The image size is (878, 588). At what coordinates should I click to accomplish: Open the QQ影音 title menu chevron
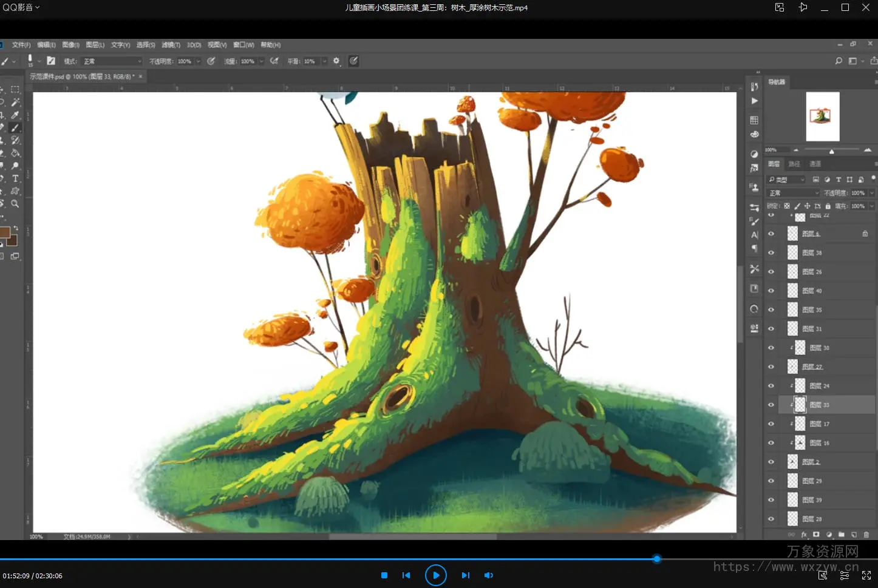coord(37,7)
